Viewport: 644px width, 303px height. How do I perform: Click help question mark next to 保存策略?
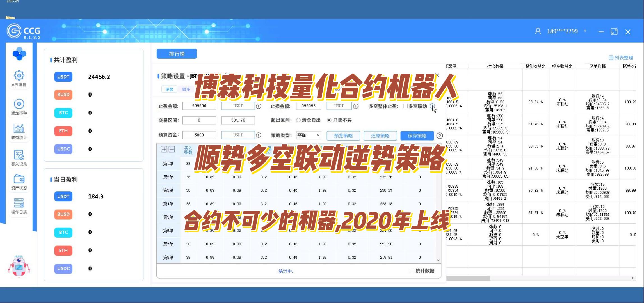pyautogui.click(x=440, y=136)
